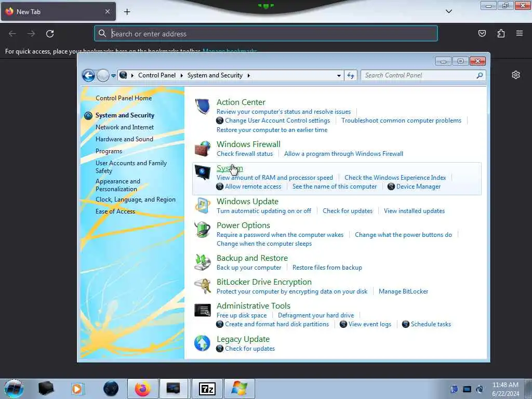This screenshot has height=399, width=532.
Task: Click Change what the power buttons do
Action: coord(403,235)
